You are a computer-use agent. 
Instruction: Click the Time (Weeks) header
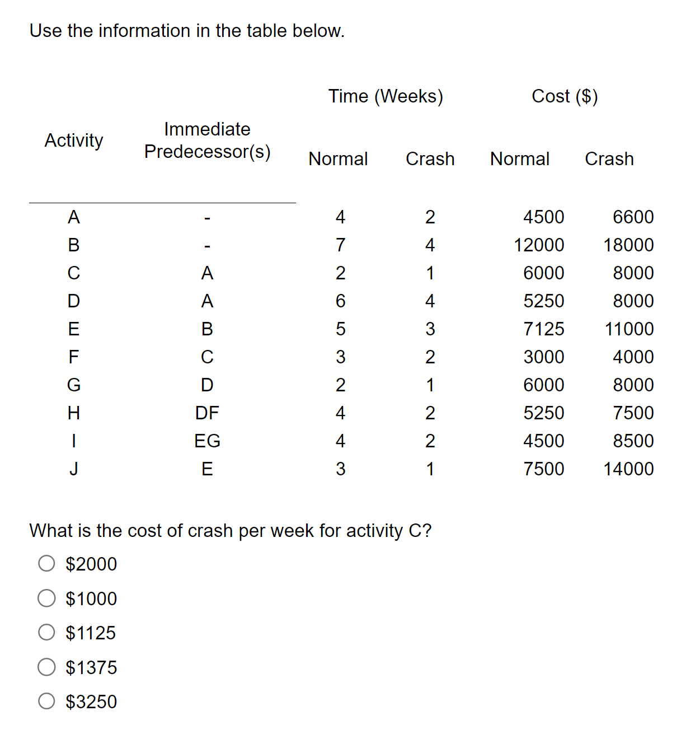[x=385, y=96]
